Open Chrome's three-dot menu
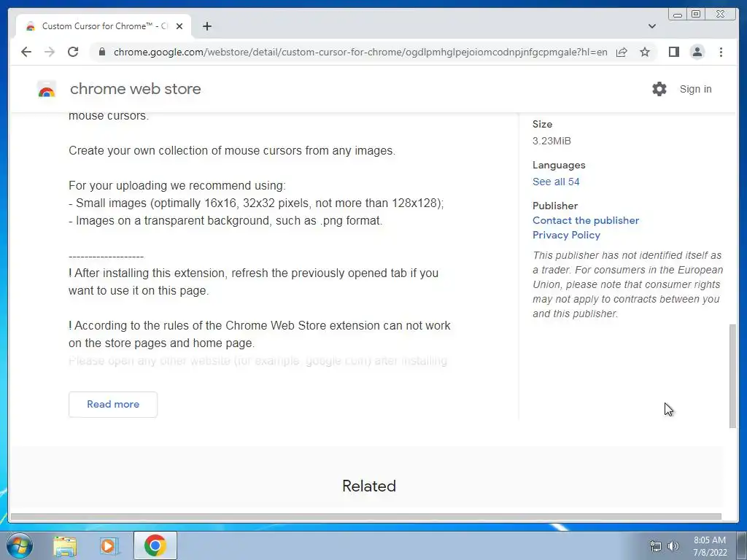The width and height of the screenshot is (747, 560). tap(721, 52)
